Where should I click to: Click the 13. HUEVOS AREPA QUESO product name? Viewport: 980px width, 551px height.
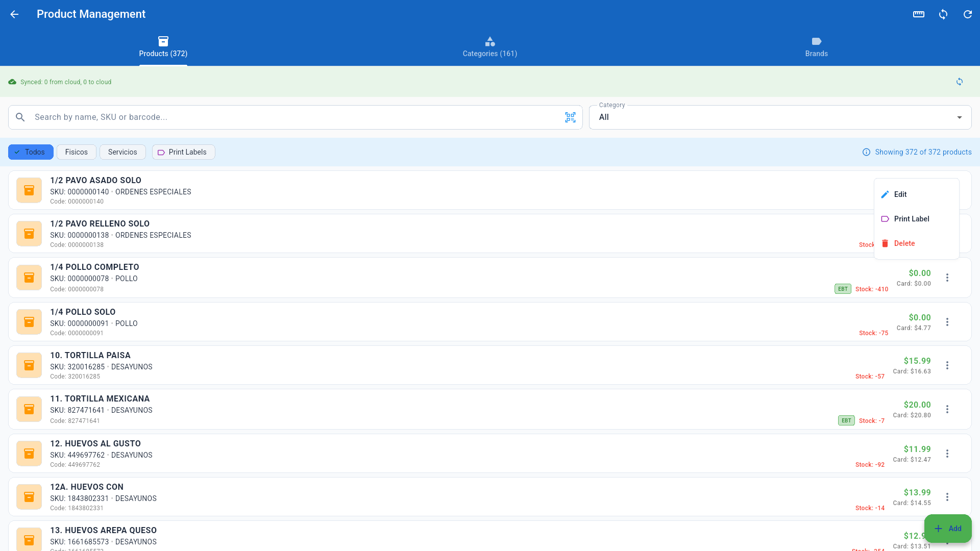[103, 530]
